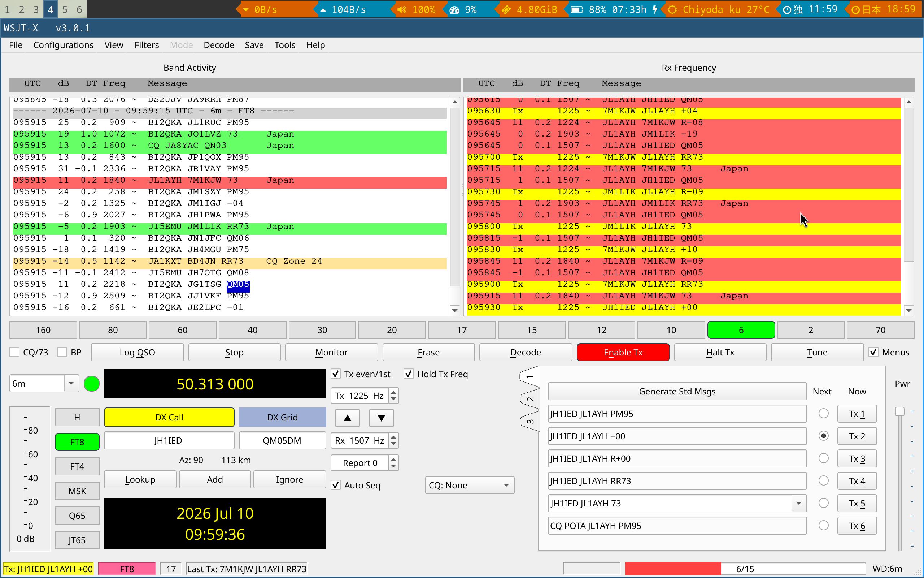Switch to message tab 2
This screenshot has height=578, width=924.
click(530, 399)
